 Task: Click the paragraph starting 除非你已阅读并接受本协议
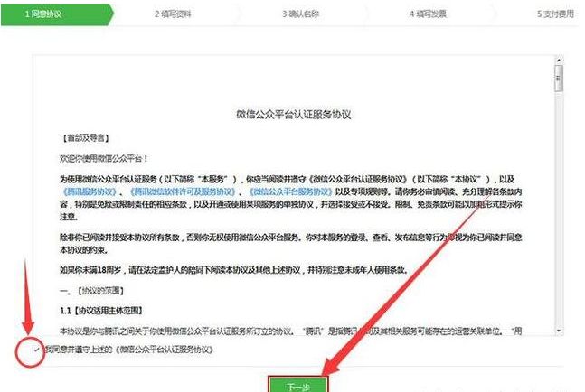[x=290, y=243]
